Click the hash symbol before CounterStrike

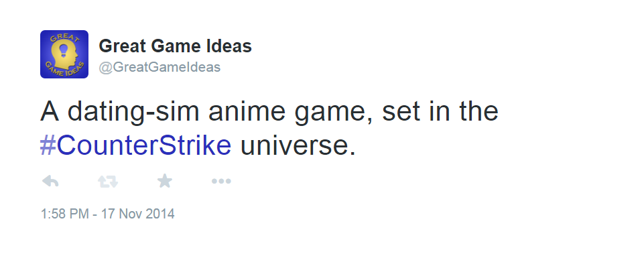tap(48, 145)
